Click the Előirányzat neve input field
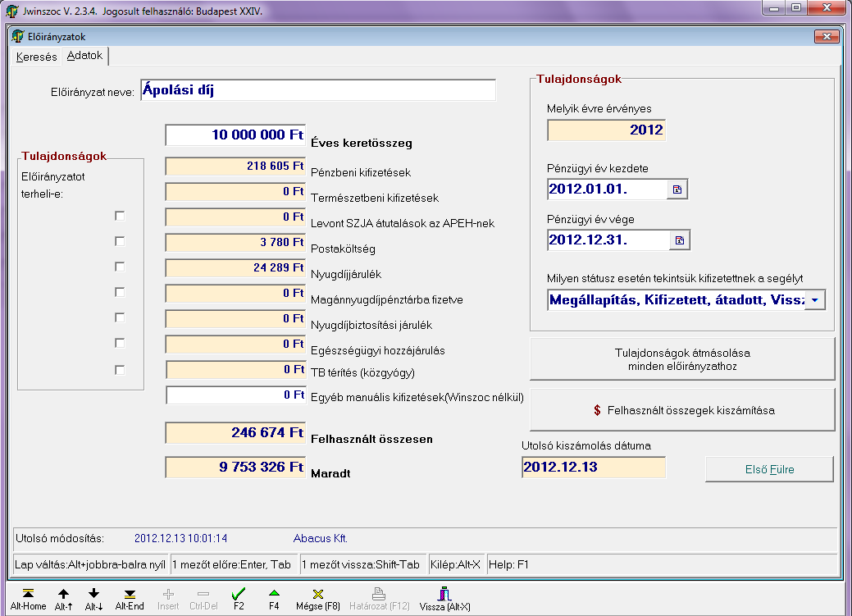The height and width of the screenshot is (616, 852). coord(318,90)
